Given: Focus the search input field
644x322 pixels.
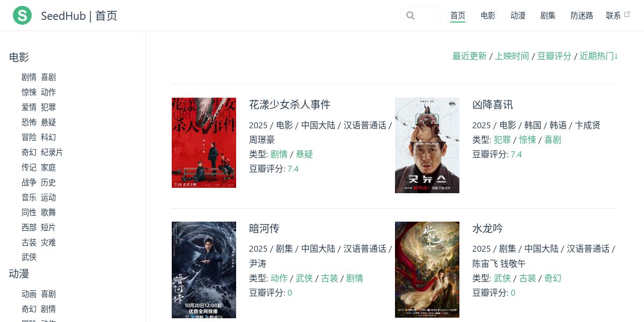Looking at the screenshot, I should [421, 16].
